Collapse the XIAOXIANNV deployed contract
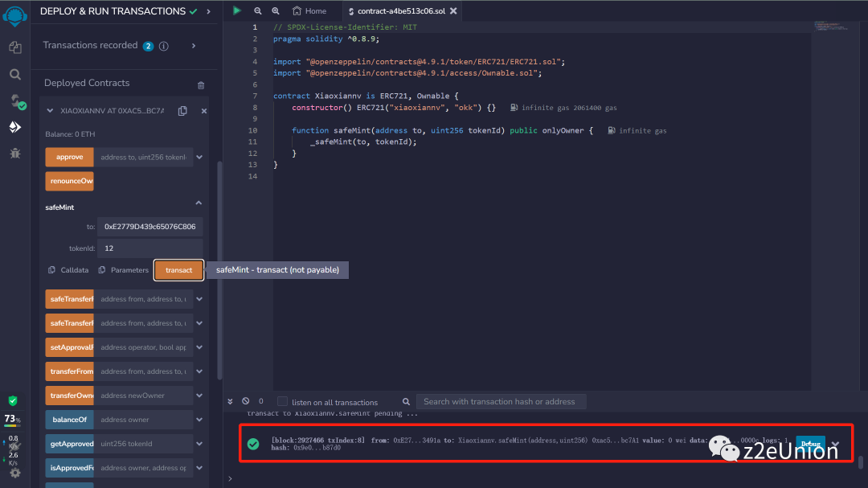Screen dimensions: 868x488 point(51,111)
